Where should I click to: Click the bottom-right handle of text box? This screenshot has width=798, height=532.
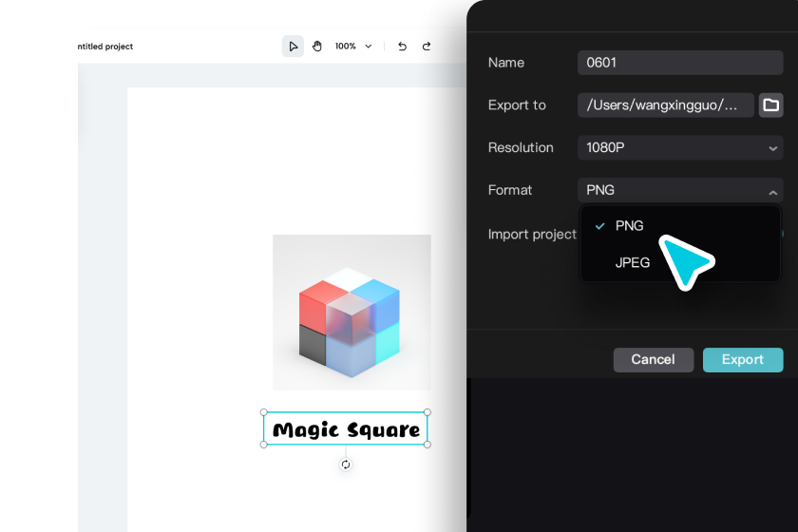(427, 445)
